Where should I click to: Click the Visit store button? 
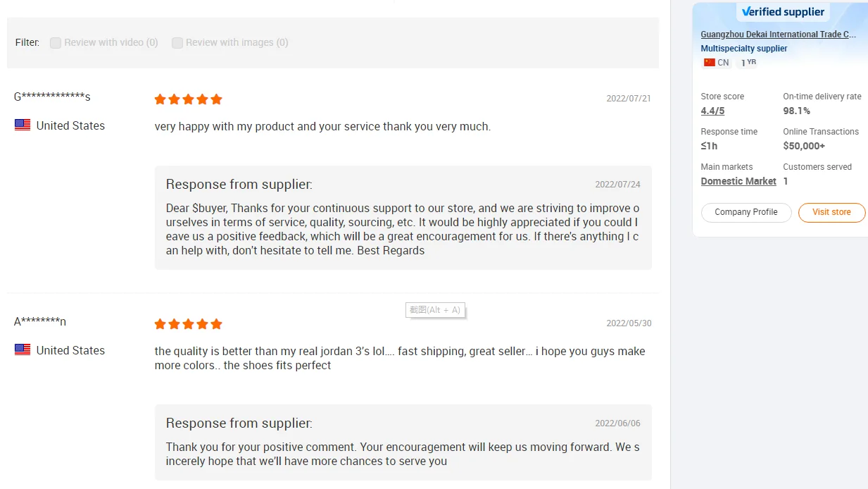tap(831, 212)
